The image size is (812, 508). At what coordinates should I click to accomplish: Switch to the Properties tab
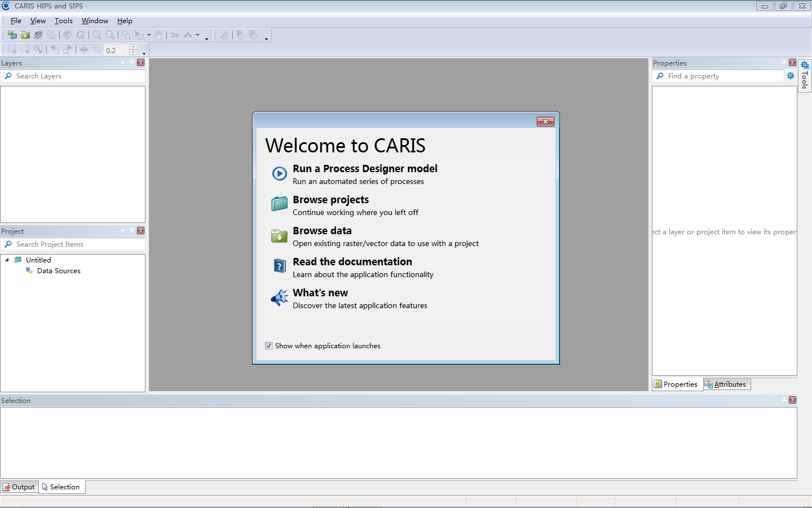click(677, 384)
